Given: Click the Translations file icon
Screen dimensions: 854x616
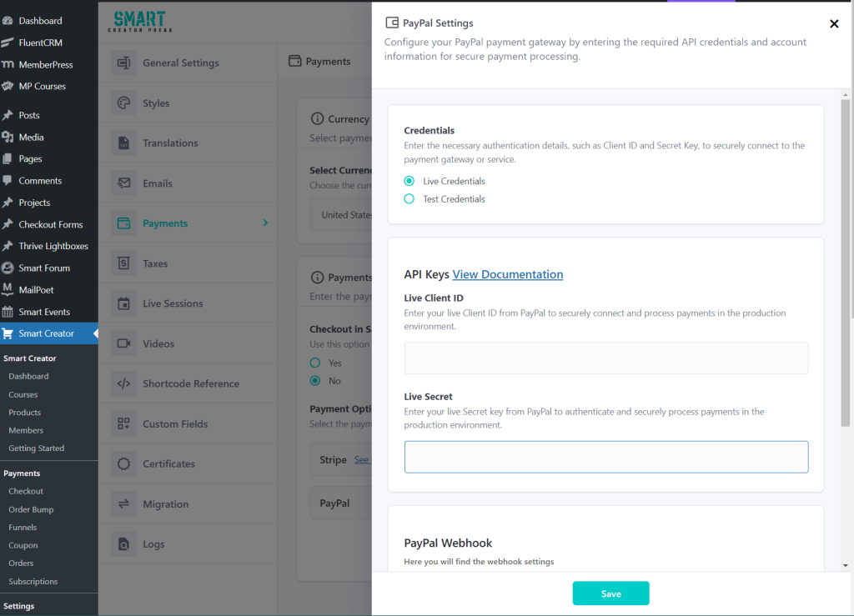Looking at the screenshot, I should tap(124, 143).
